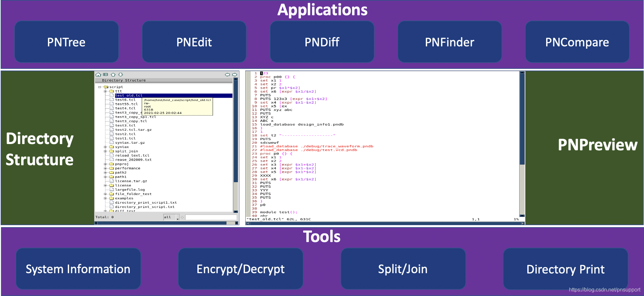
Task: Click the folder icon beside license
Action: point(112,185)
